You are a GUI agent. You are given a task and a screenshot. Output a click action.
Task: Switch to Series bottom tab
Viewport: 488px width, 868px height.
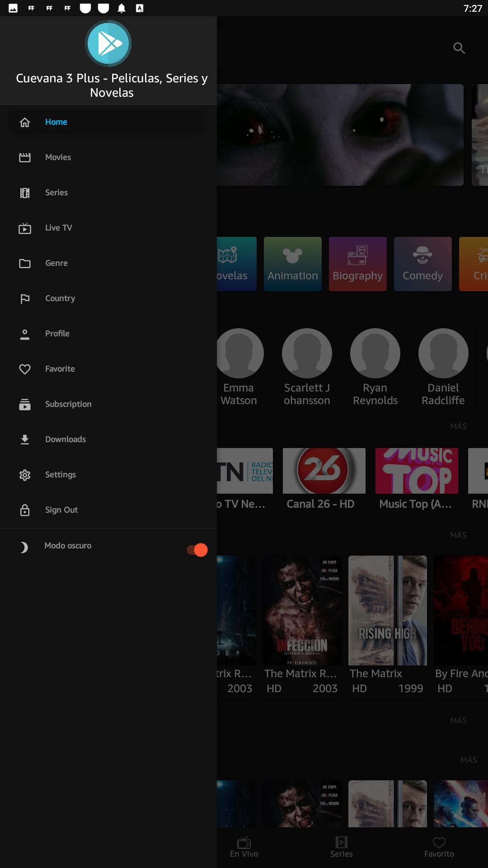[342, 847]
